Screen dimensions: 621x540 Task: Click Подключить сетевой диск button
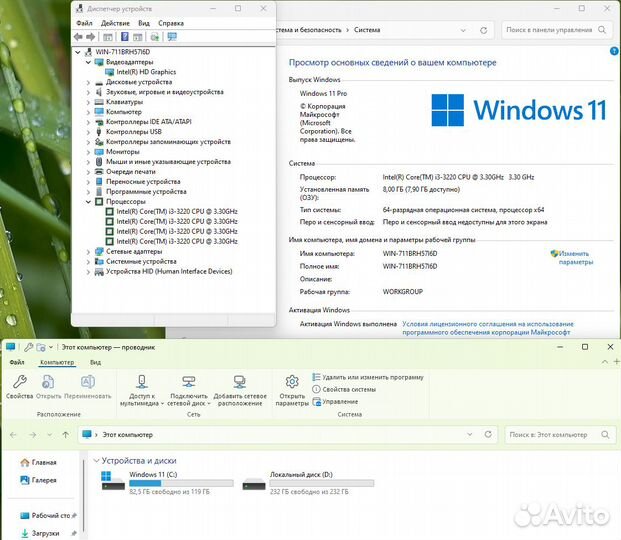(x=189, y=390)
